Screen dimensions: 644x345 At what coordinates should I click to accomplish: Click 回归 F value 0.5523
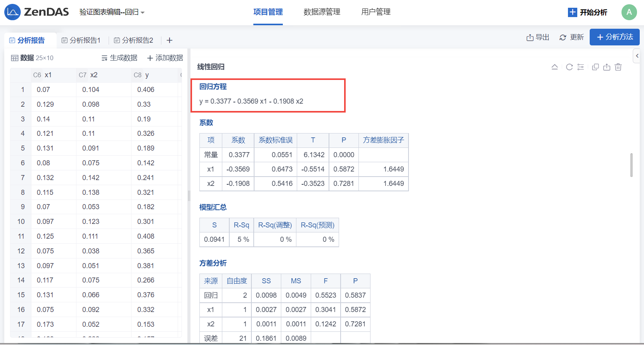coord(325,295)
